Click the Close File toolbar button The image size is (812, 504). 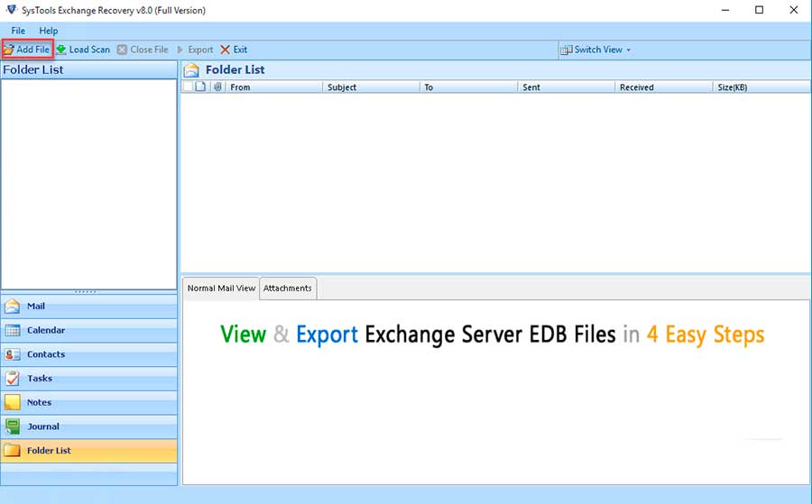point(143,50)
